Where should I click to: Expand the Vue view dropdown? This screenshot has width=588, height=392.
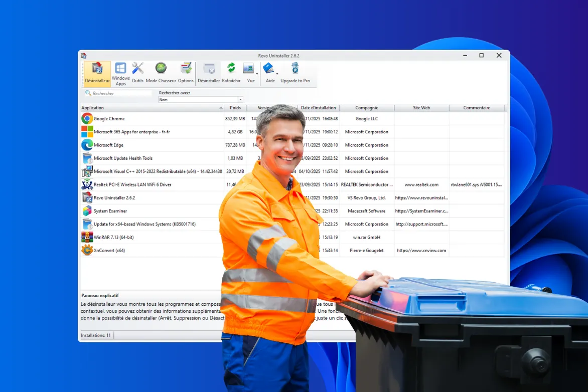(250, 73)
